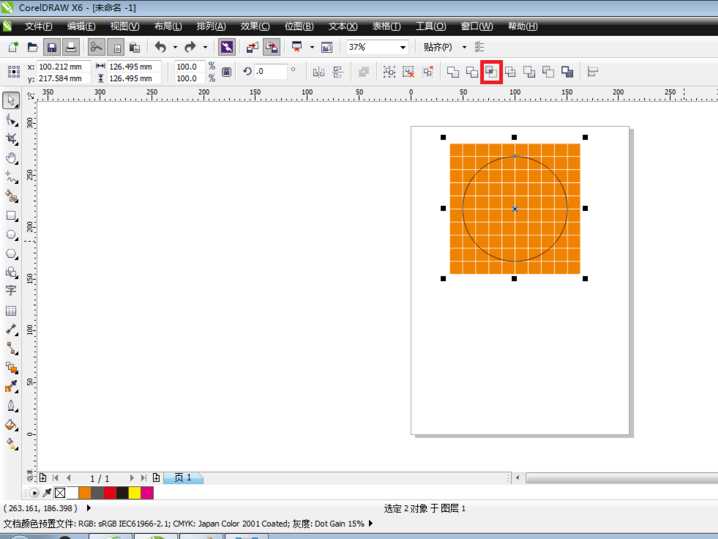Select the Pick tool in toolbox

coord(12,100)
